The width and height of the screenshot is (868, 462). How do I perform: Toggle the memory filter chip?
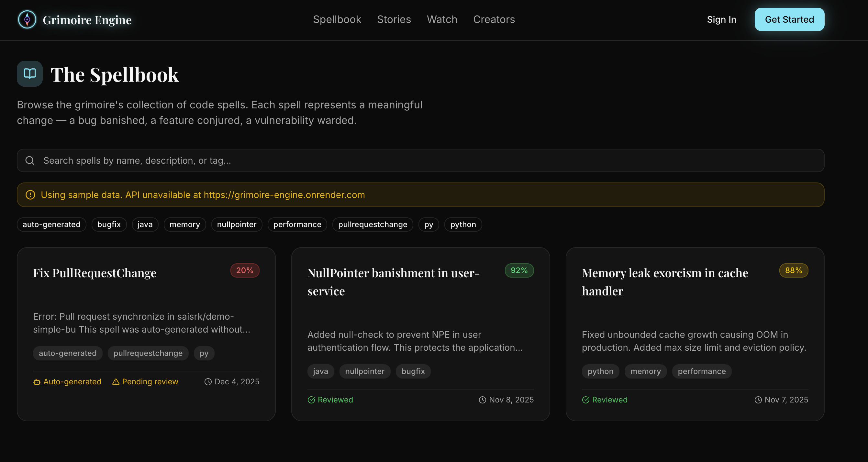(x=185, y=225)
